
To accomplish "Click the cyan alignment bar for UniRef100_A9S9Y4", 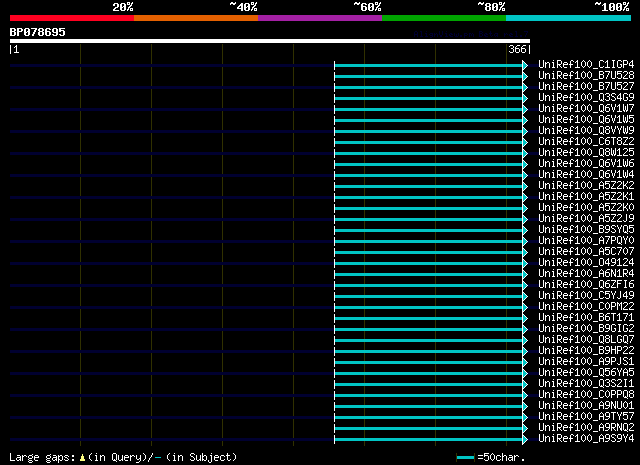I will [429, 440].
